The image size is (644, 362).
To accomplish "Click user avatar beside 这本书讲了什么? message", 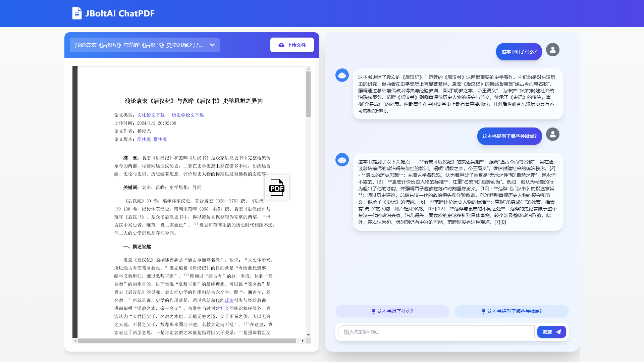I will [x=553, y=50].
